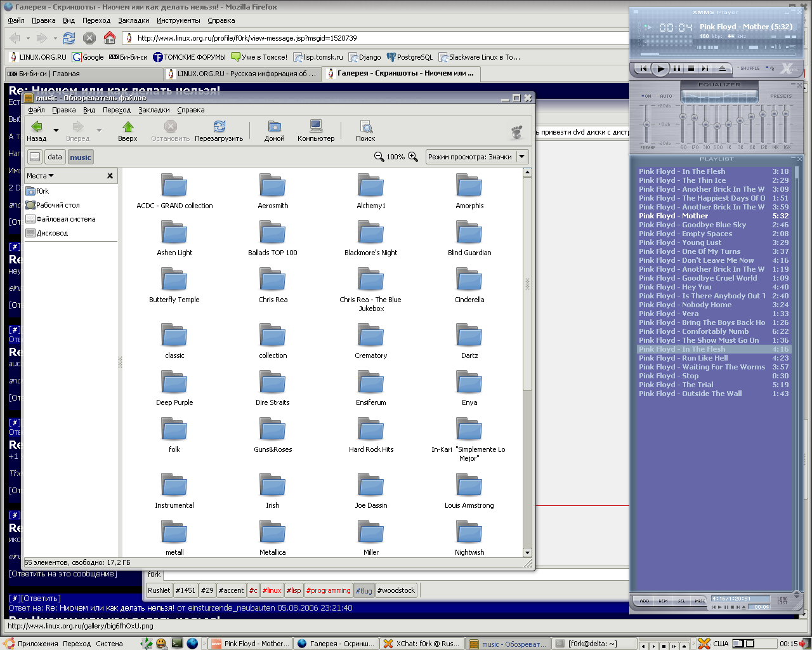
Task: Open Справка menu in file browser
Action: pos(191,110)
